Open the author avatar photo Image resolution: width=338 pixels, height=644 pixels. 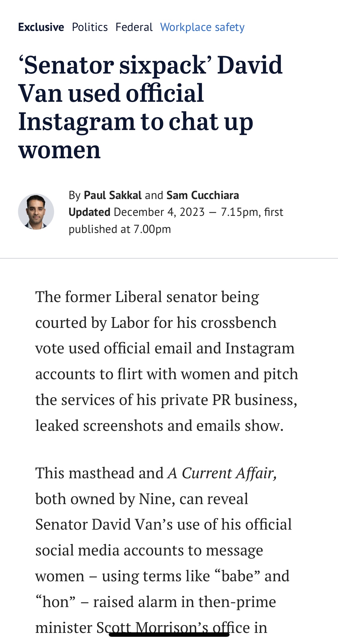click(36, 212)
